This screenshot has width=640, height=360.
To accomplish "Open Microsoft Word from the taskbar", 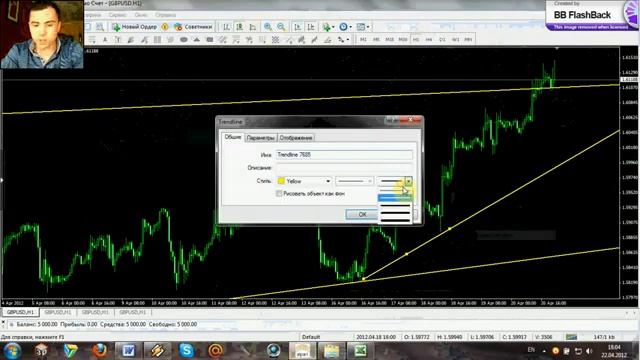I will pyautogui.click(x=128, y=351).
